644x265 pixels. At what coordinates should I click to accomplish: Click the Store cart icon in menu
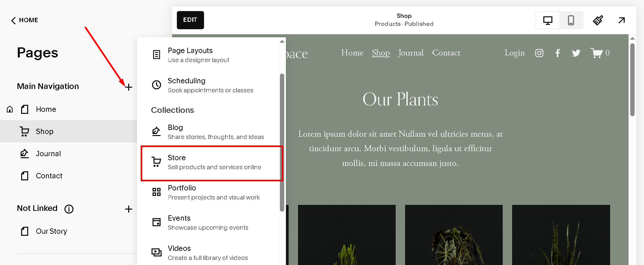click(156, 162)
